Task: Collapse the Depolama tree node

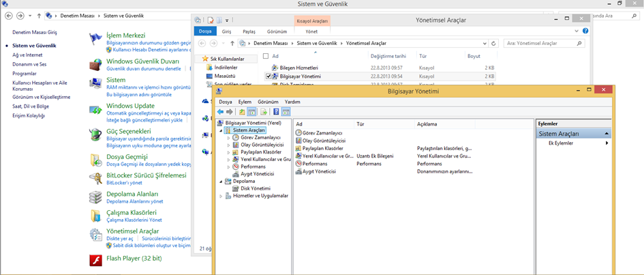Action: pos(221,182)
